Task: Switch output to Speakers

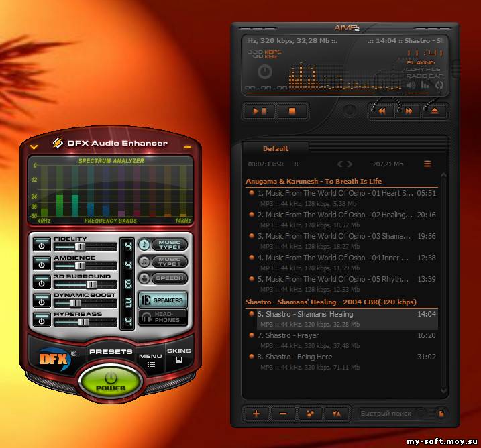Action: pos(163,300)
